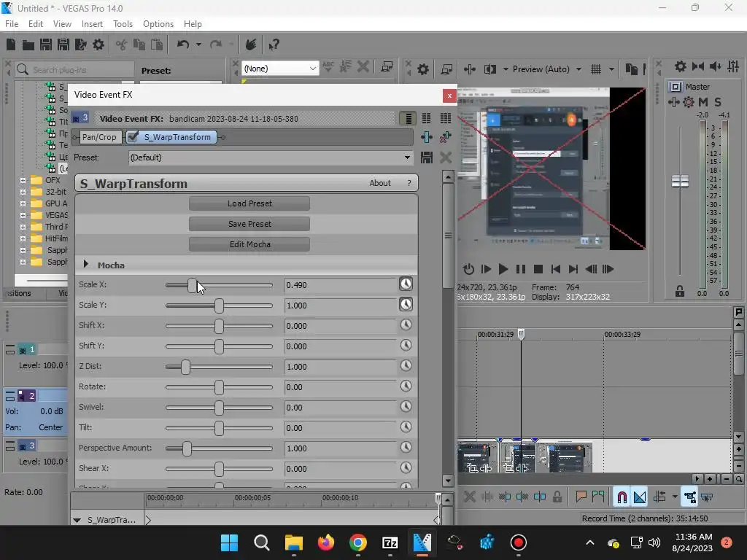747x560 pixels.
Task: Toggle snapping magnet on timeline toolbar
Action: (622, 497)
